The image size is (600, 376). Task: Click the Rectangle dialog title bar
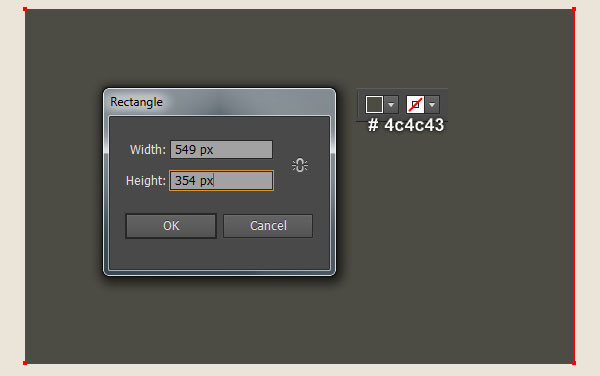[x=219, y=102]
